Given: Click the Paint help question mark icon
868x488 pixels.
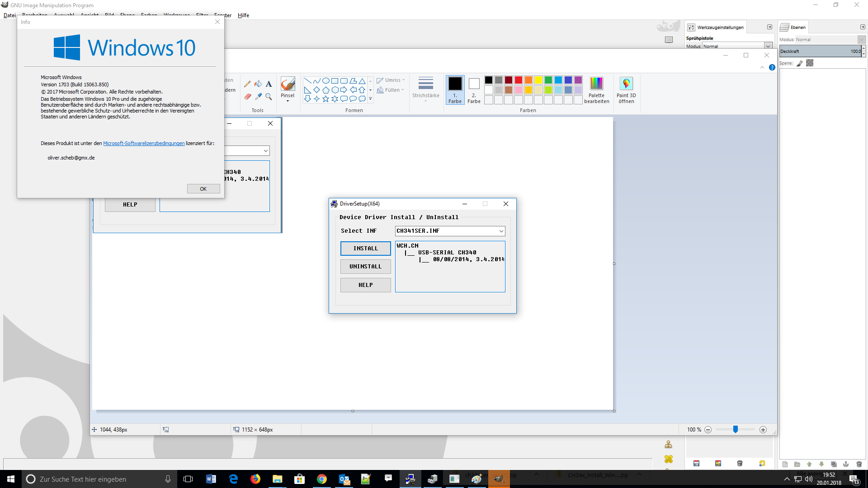Looking at the screenshot, I should coord(772,67).
